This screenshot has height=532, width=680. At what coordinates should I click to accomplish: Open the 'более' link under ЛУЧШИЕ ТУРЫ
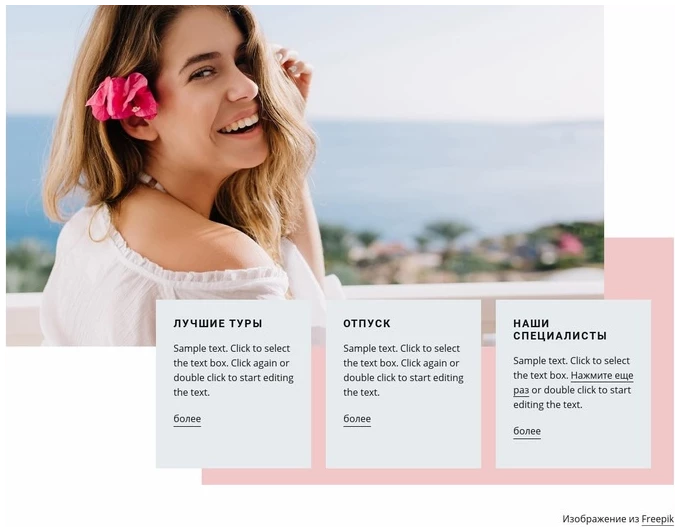click(x=187, y=419)
